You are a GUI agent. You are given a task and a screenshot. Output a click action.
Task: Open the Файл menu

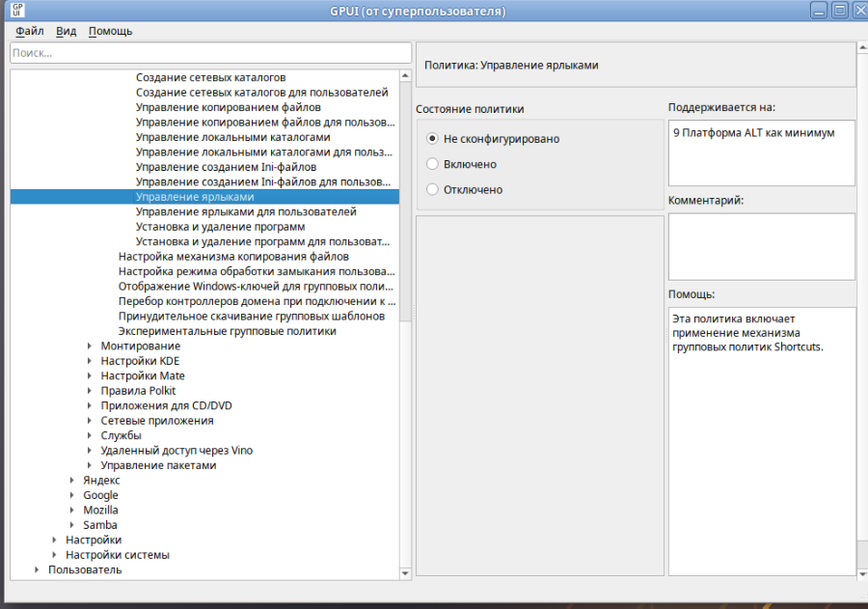tap(29, 31)
